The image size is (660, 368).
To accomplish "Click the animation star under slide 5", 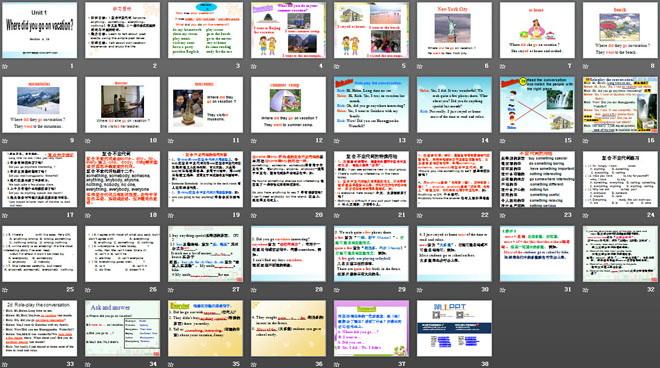I will (336, 66).
